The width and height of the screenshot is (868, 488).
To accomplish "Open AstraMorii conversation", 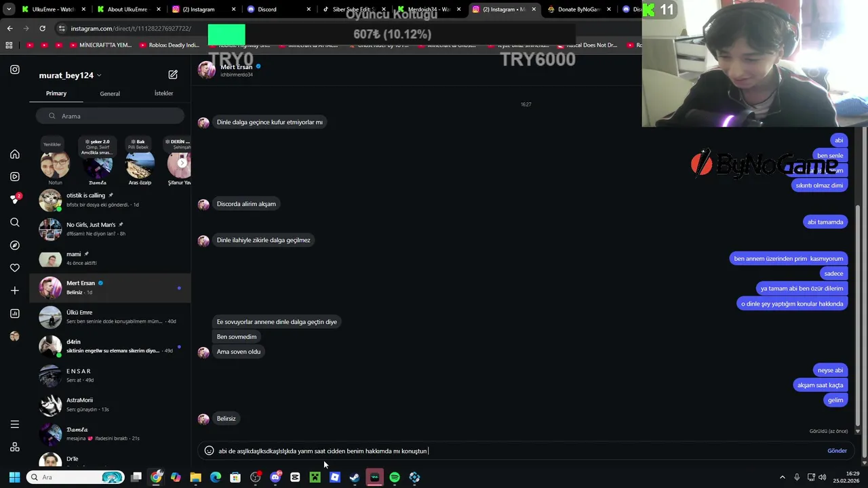I will click(110, 405).
